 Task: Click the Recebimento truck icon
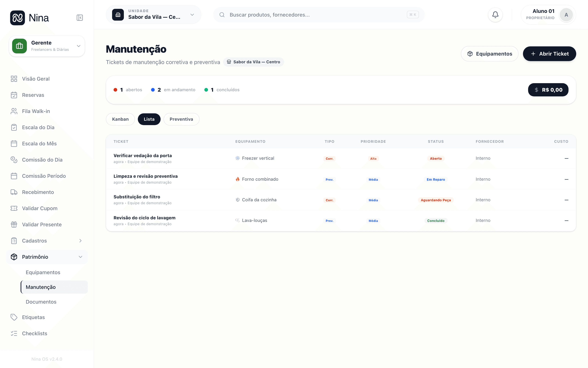14,192
